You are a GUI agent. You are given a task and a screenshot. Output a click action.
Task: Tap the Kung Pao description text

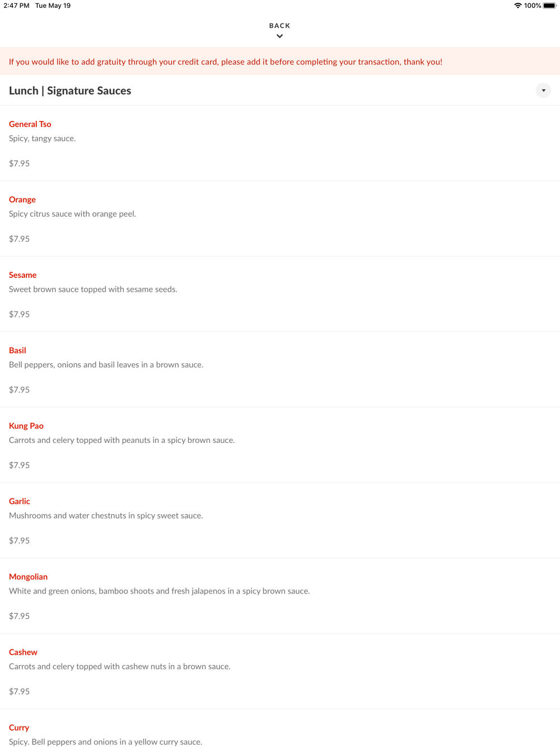pos(122,440)
